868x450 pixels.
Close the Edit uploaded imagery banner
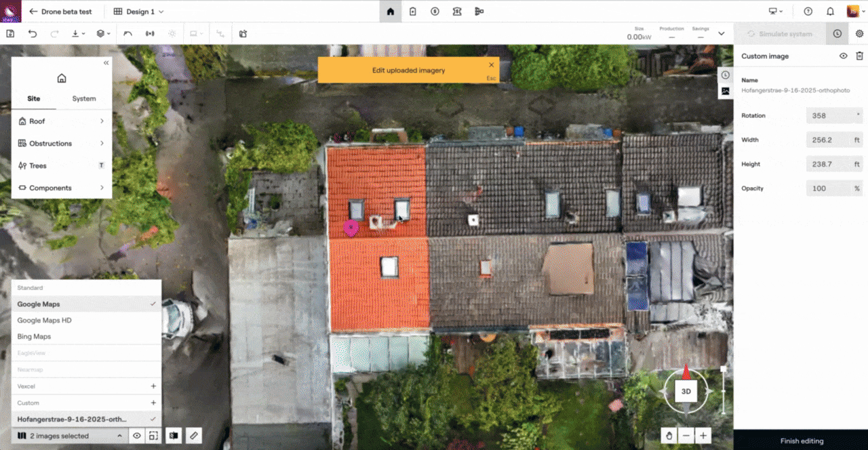(492, 65)
